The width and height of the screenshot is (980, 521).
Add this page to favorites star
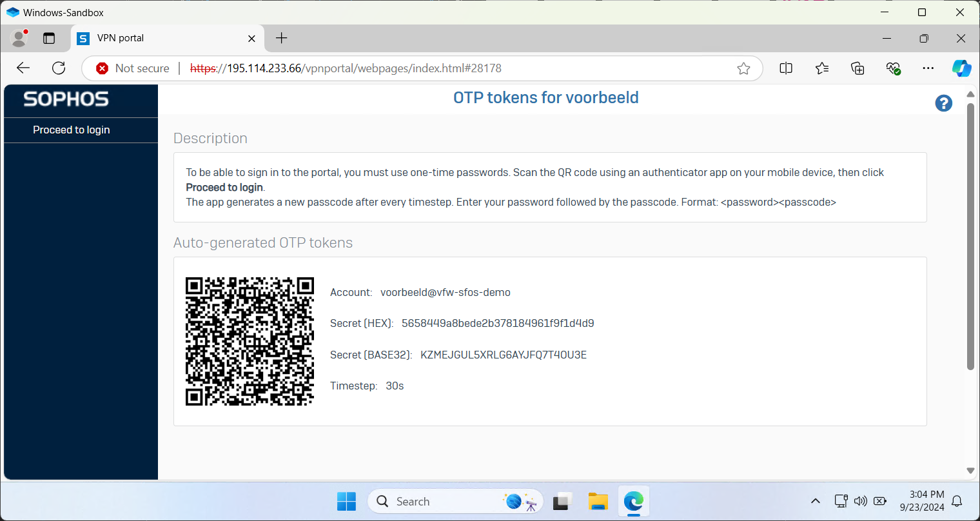(743, 68)
